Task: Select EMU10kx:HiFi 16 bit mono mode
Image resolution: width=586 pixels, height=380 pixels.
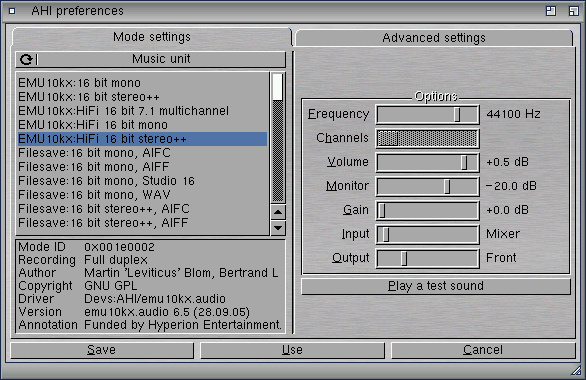Action: [142, 125]
